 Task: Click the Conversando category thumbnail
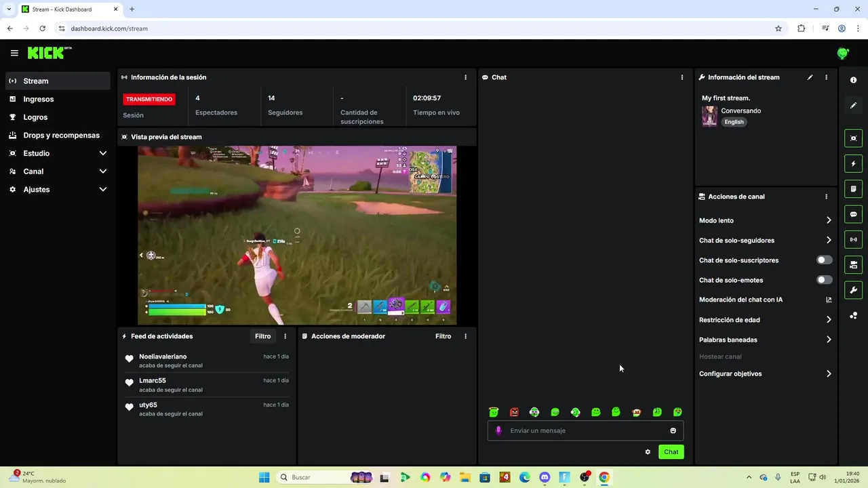(709, 116)
